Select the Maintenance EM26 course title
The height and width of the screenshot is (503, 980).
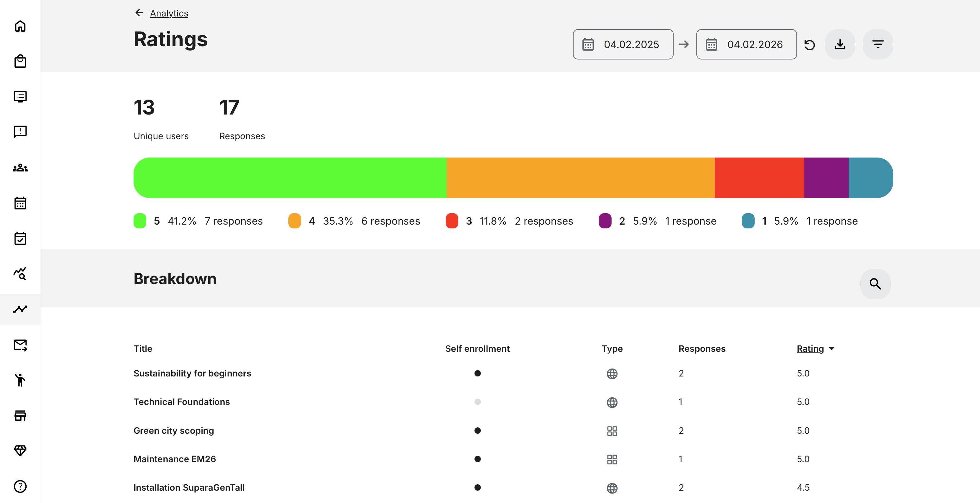tap(174, 459)
